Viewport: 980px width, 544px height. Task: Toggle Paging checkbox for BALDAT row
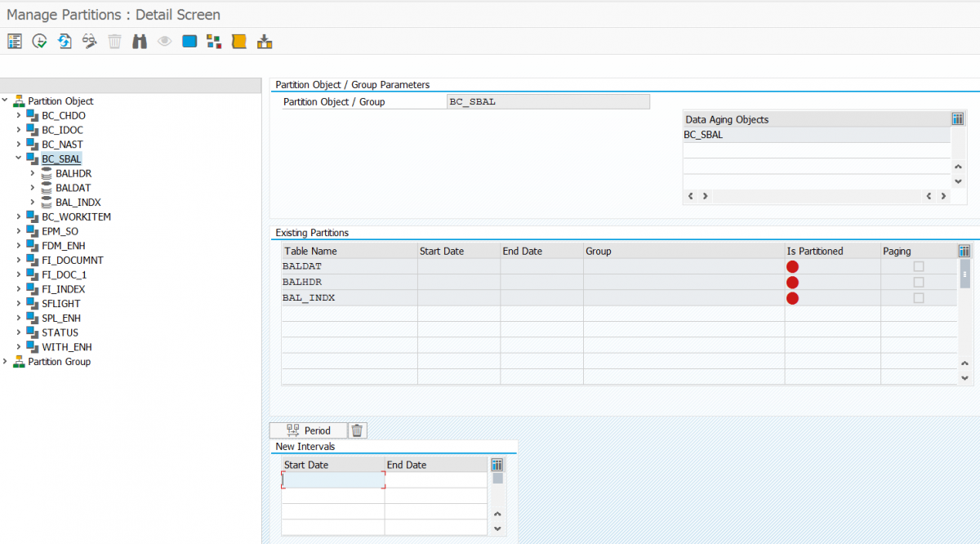(919, 266)
